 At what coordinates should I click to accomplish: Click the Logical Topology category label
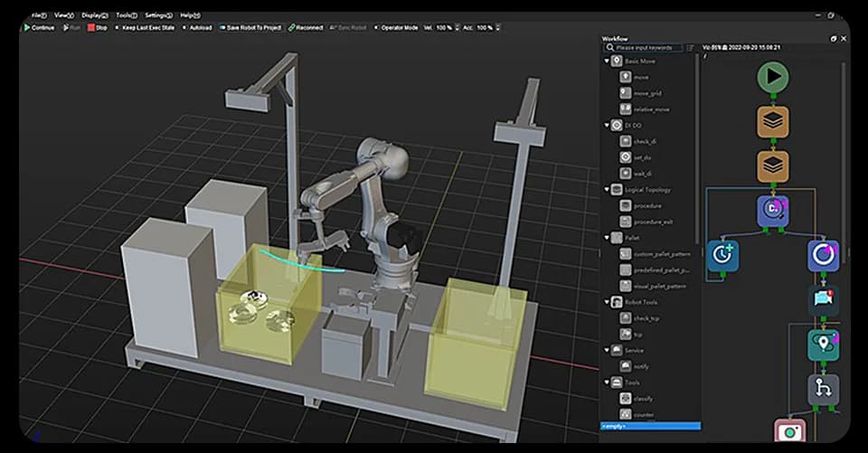click(x=647, y=189)
